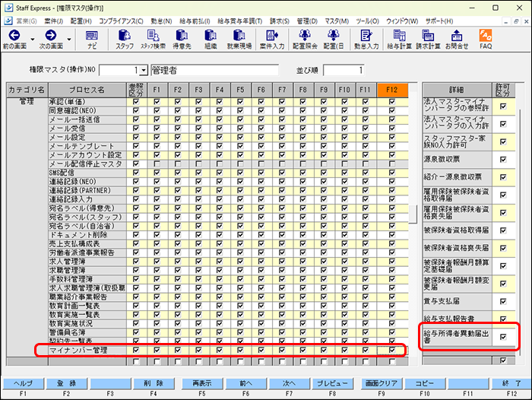The width and height of the screenshot is (532, 400).
Task: Click the コピー F10 button
Action: point(425,383)
